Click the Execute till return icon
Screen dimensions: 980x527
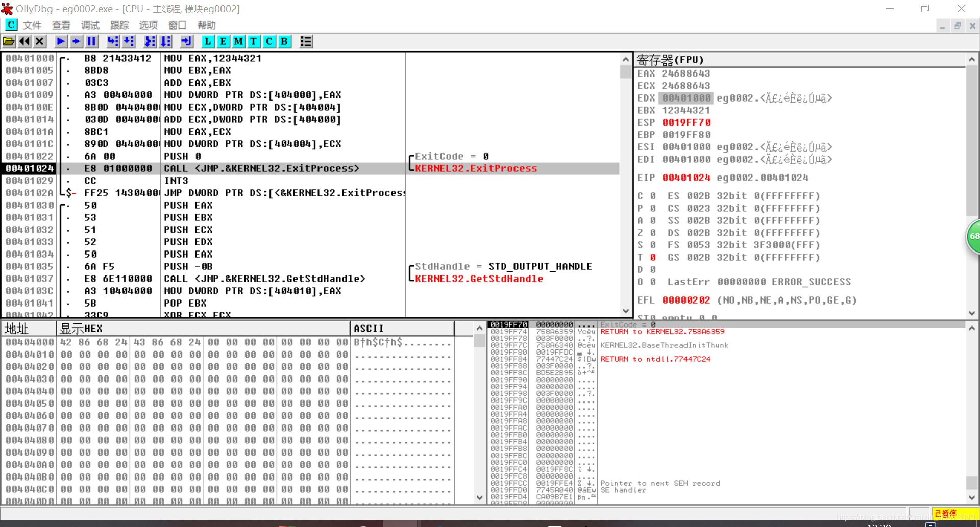point(186,42)
